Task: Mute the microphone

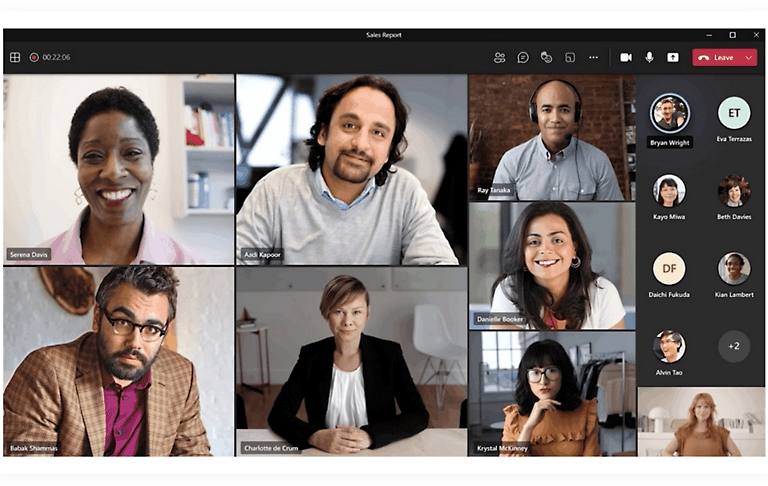Action: pyautogui.click(x=649, y=57)
